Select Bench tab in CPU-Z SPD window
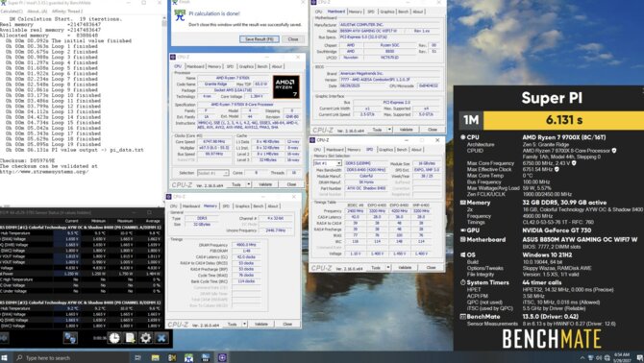The image size is (644, 363). (402, 150)
